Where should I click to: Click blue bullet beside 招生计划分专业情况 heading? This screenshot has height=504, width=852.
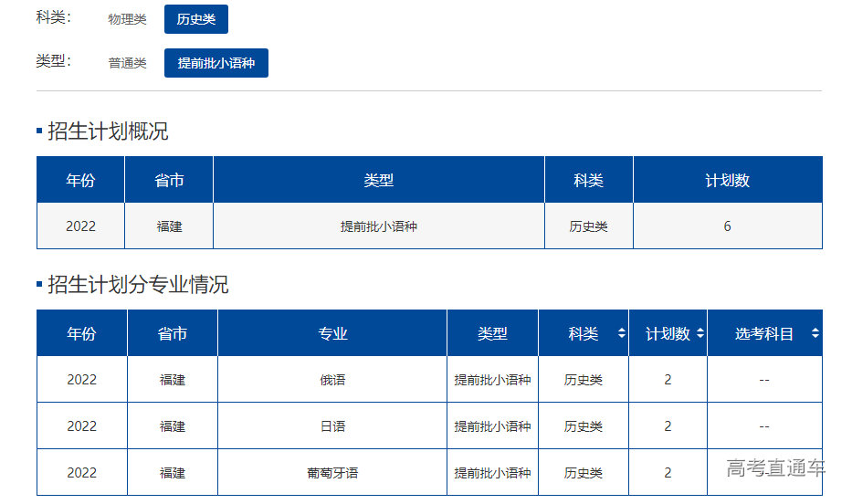pyautogui.click(x=39, y=285)
